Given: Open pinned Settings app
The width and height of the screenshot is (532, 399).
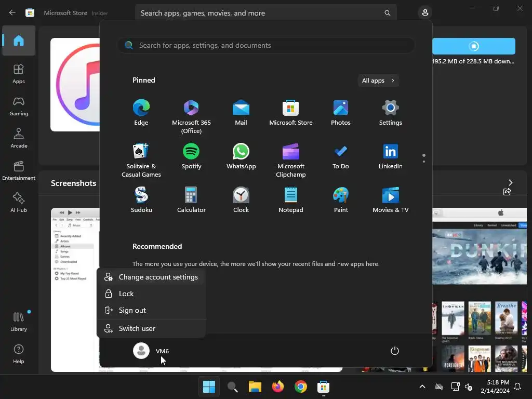Looking at the screenshot, I should [x=391, y=113].
